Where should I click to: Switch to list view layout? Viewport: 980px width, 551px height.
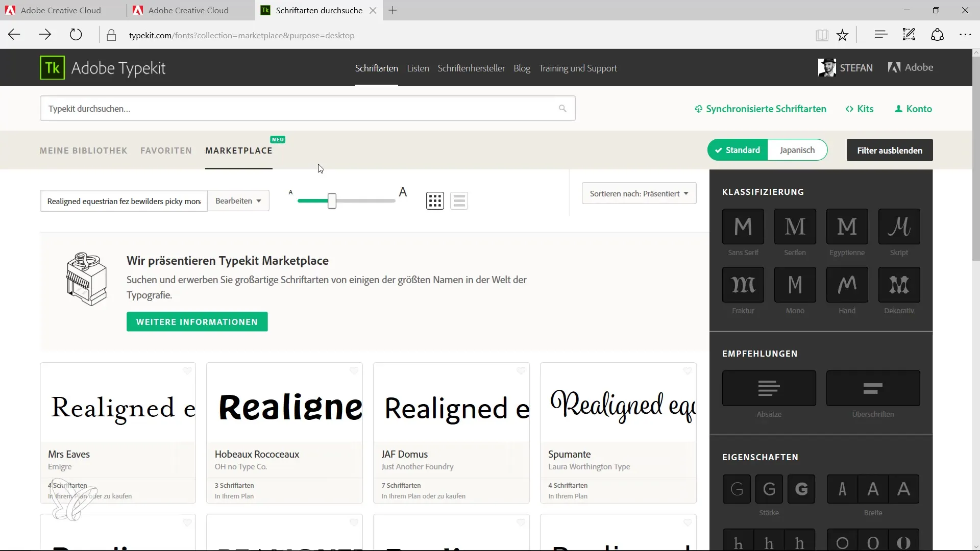pyautogui.click(x=459, y=201)
